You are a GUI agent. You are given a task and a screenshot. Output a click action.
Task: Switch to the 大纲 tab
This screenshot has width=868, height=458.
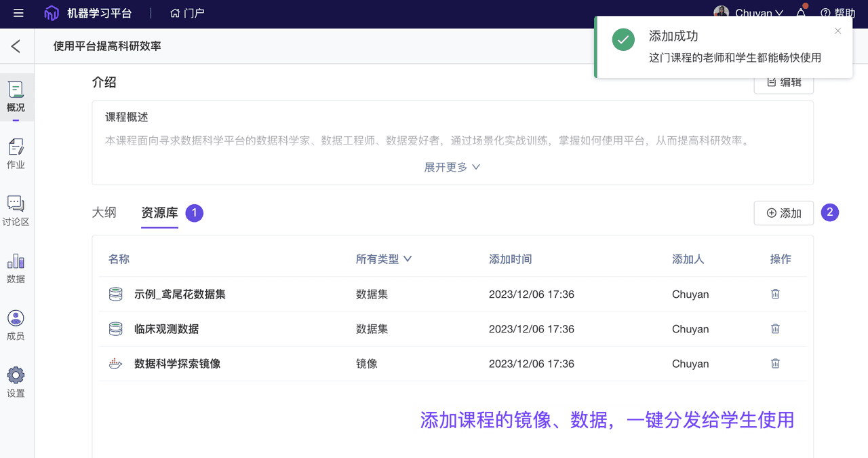tap(104, 212)
